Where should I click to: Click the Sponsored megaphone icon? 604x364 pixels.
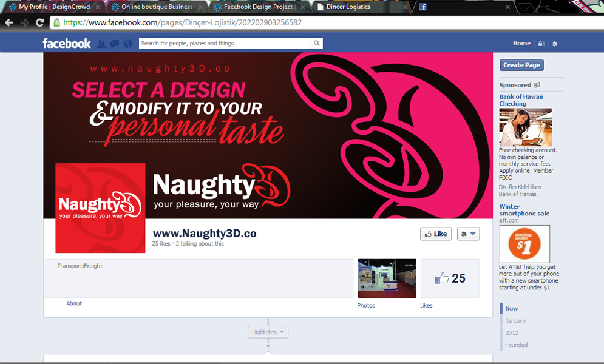tap(537, 85)
